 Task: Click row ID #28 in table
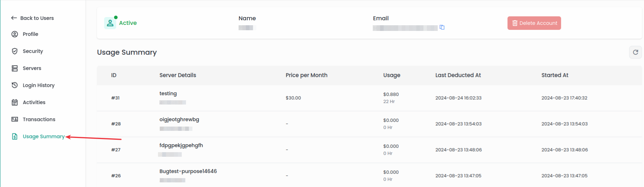pos(116,124)
